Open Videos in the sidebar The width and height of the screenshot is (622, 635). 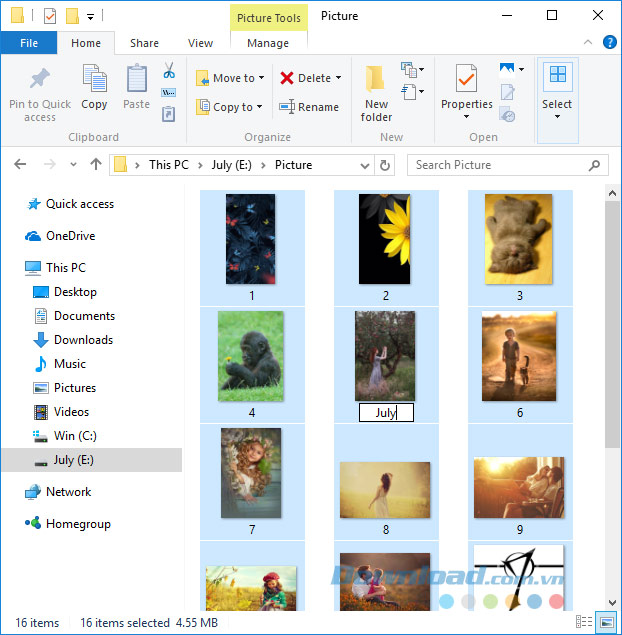(62, 411)
